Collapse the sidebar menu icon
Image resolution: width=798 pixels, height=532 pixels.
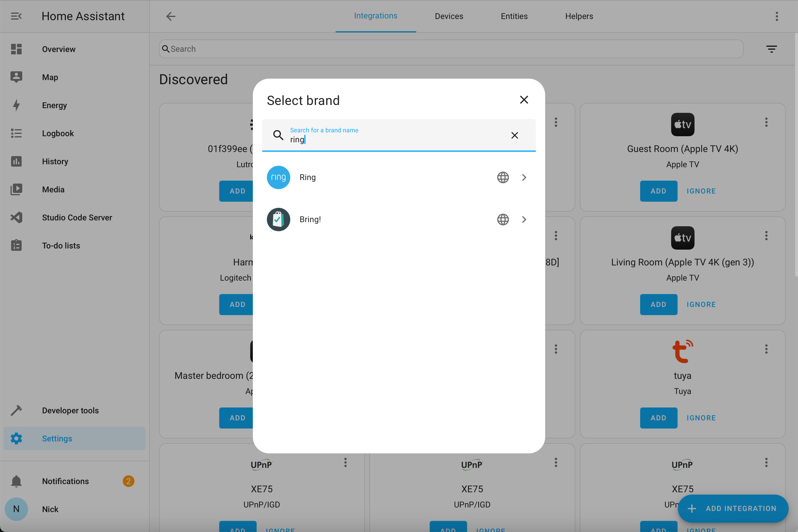click(x=16, y=16)
